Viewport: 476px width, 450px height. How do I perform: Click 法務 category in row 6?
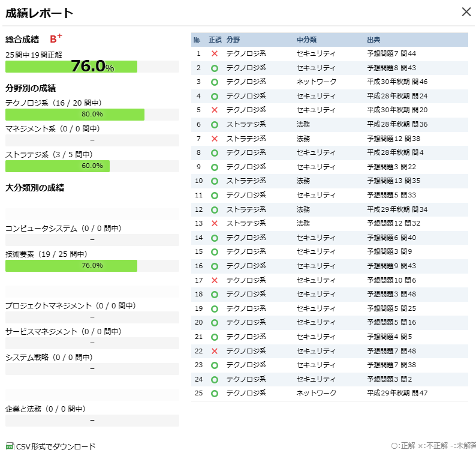(303, 124)
